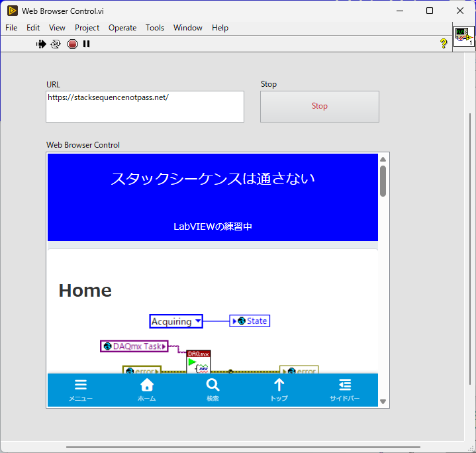
Task: Click the web browser scroll-up arrow
Action: tap(383, 160)
